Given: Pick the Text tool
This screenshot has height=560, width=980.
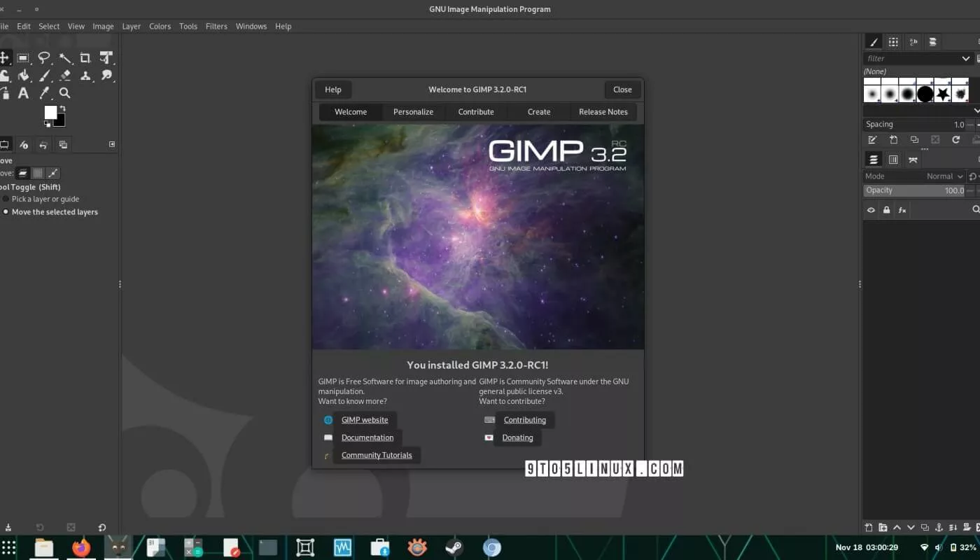Looking at the screenshot, I should point(23,93).
